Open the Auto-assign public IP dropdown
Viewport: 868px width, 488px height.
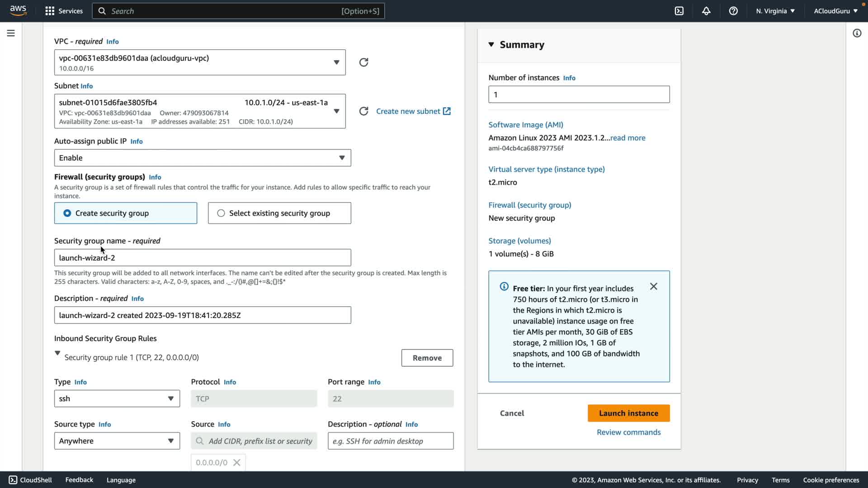tap(203, 158)
